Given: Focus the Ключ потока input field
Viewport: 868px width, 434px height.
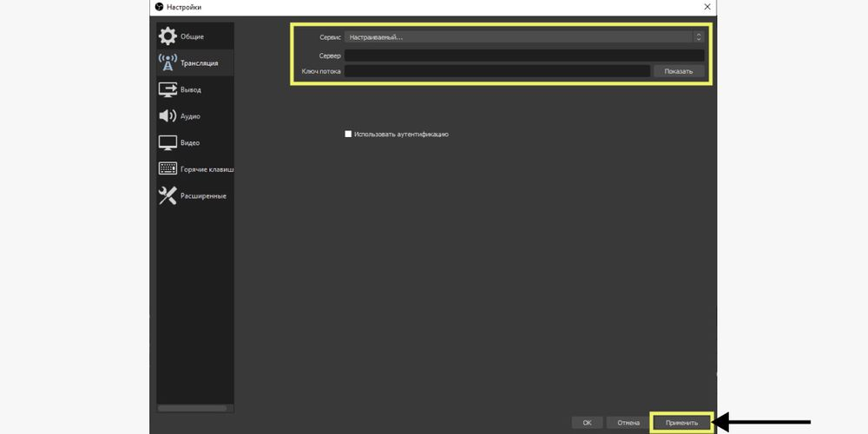Looking at the screenshot, I should pyautogui.click(x=497, y=71).
